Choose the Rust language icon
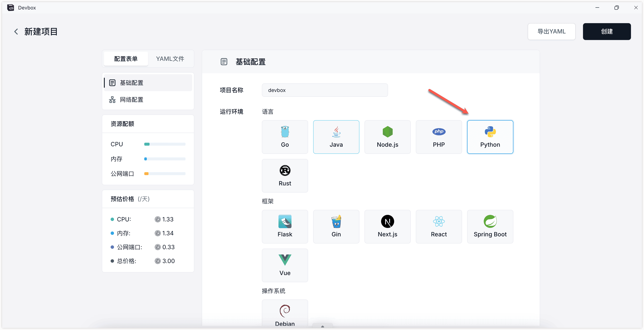 click(x=285, y=176)
